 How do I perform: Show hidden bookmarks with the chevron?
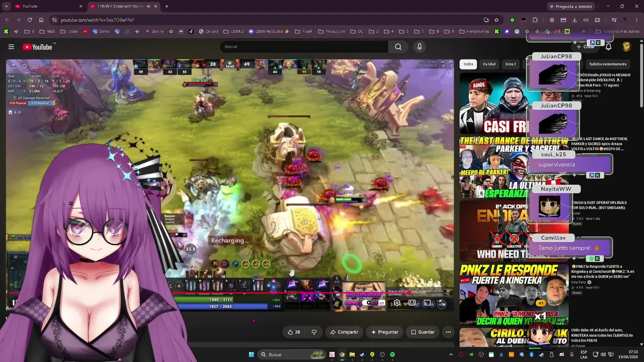tap(584, 31)
